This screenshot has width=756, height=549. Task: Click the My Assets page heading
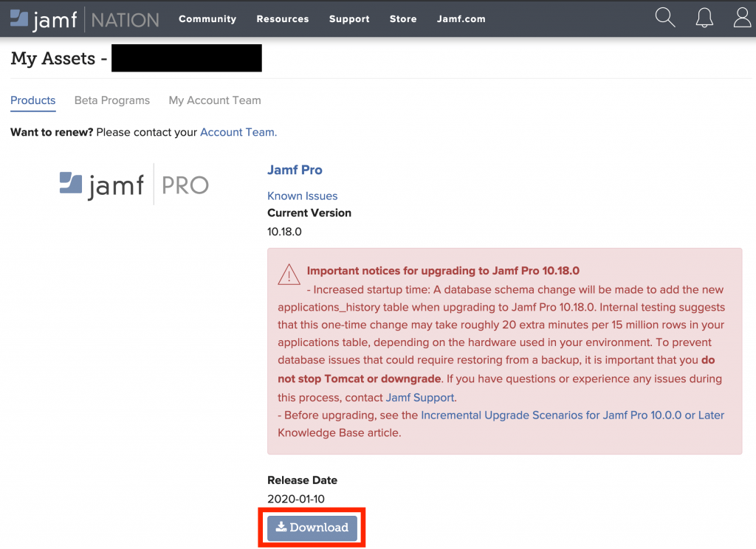coord(59,58)
